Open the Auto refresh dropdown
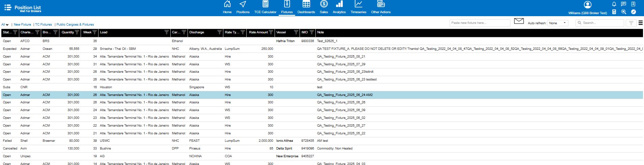This screenshot has width=644, height=165. point(558,23)
